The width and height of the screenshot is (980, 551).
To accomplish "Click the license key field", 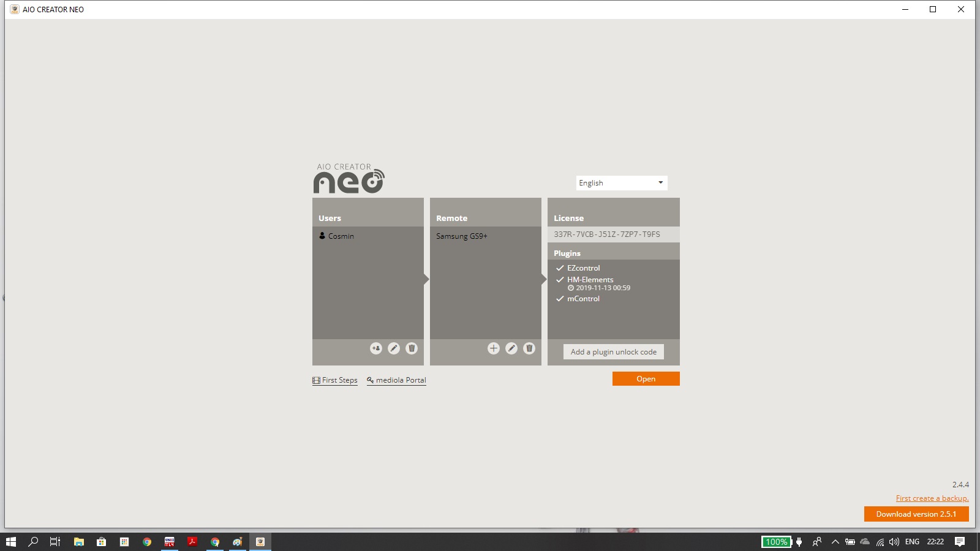I will click(x=614, y=234).
